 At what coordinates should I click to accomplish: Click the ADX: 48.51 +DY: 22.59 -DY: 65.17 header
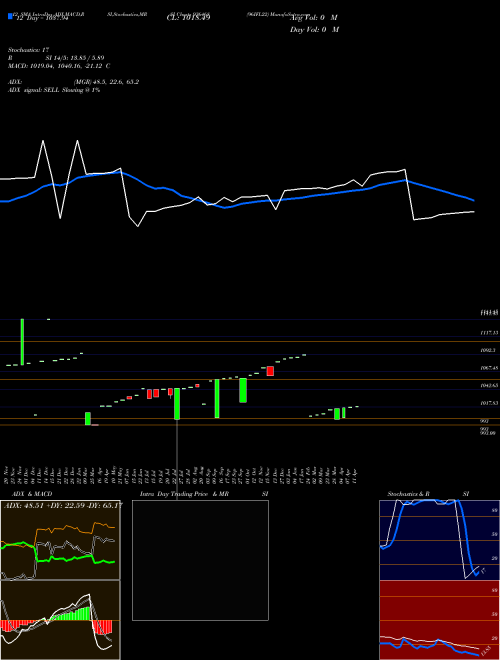click(62, 505)
